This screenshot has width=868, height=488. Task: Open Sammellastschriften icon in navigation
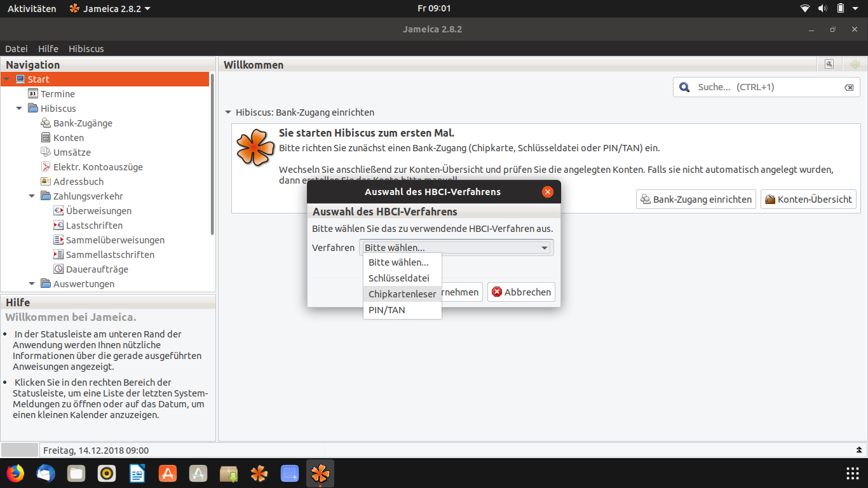pyautogui.click(x=58, y=254)
